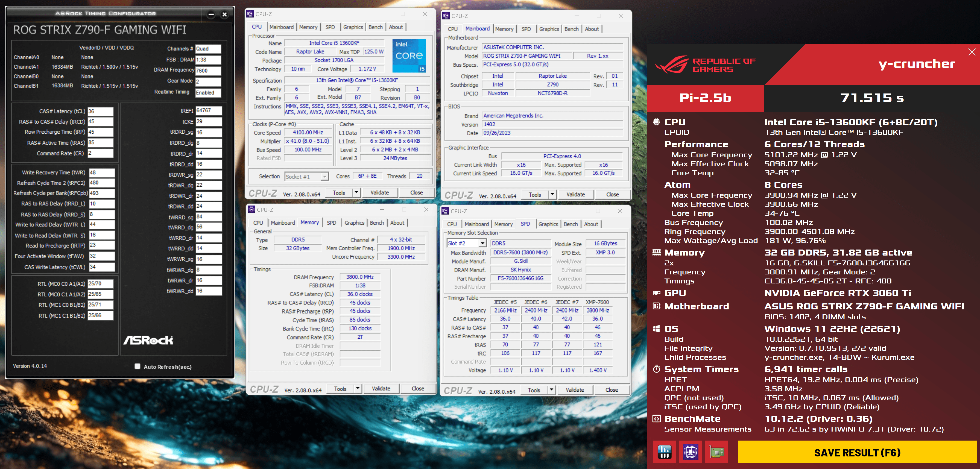Open HWiNFO from BenchMate icon row

[x=664, y=452]
